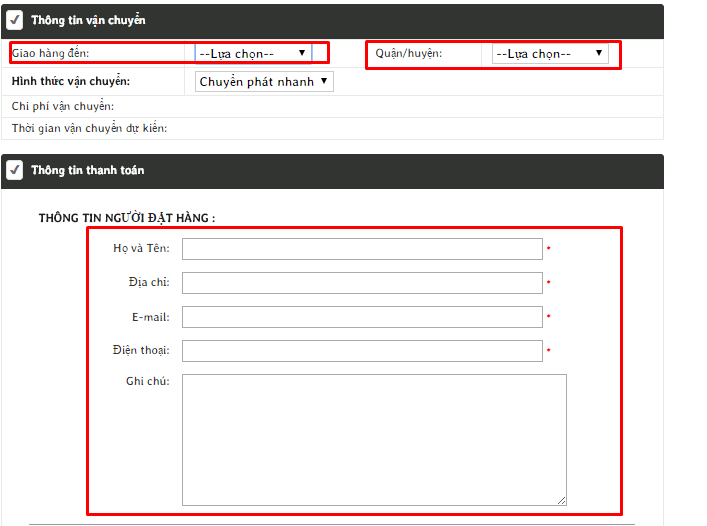Viewport: 707px width, 526px height.
Task: Open the Chuyển phát nhanh shipping method dropdown
Action: pos(264,82)
